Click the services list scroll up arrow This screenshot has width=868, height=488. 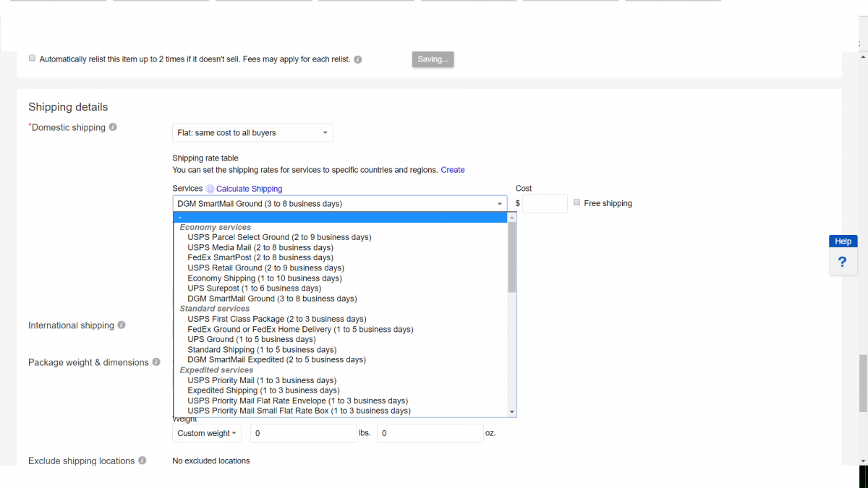click(512, 217)
